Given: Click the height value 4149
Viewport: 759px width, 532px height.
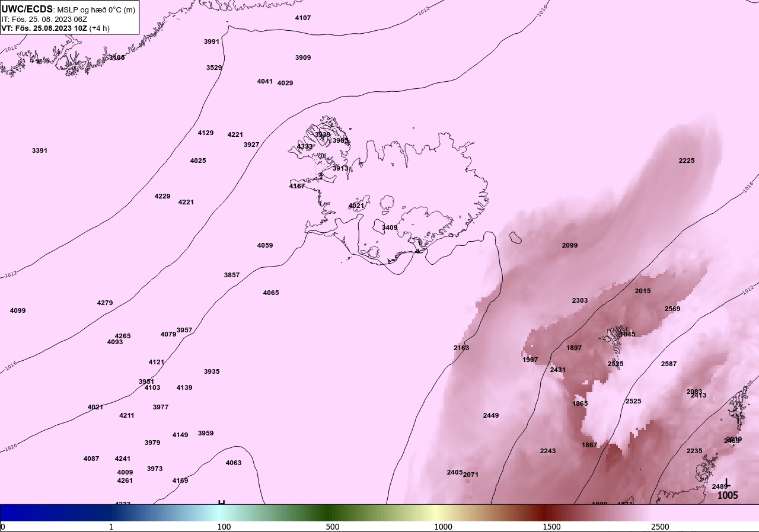Looking at the screenshot, I should 180,435.
